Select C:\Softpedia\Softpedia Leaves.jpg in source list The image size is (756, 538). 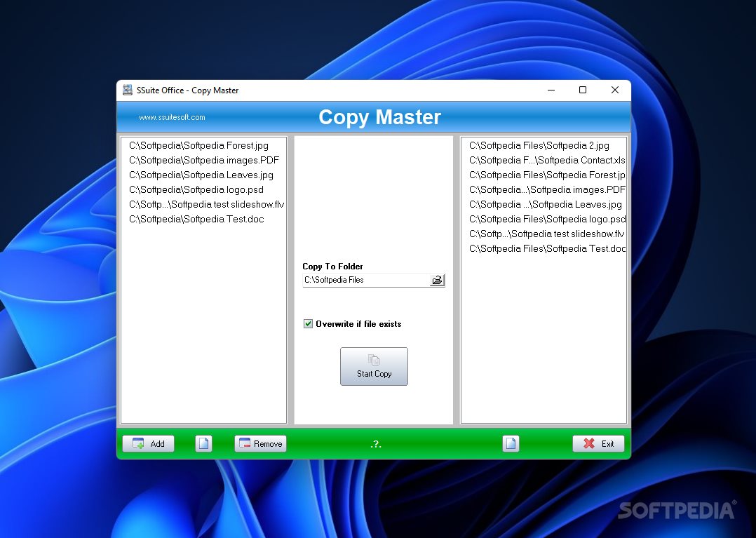(201, 175)
